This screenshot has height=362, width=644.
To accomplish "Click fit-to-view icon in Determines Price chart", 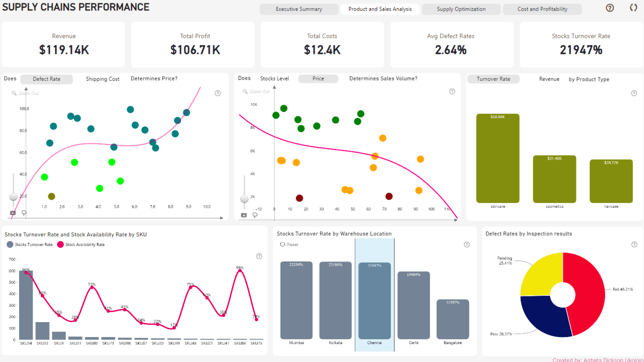I will [x=13, y=213].
